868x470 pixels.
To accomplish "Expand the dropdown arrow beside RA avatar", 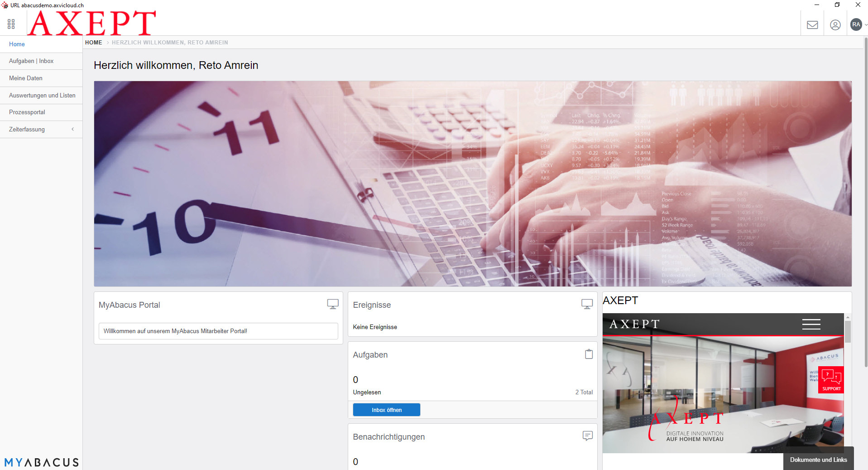I will click(866, 25).
